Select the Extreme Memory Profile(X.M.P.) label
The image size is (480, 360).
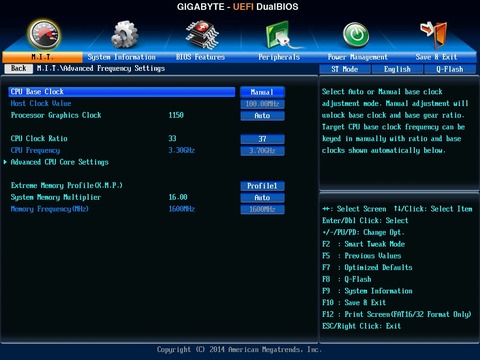point(67,186)
